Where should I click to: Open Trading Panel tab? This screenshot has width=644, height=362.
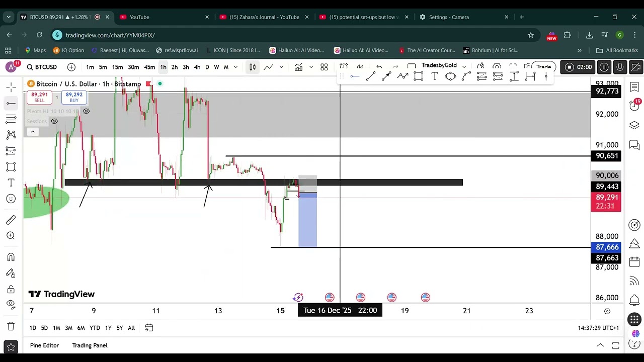pyautogui.click(x=90, y=345)
